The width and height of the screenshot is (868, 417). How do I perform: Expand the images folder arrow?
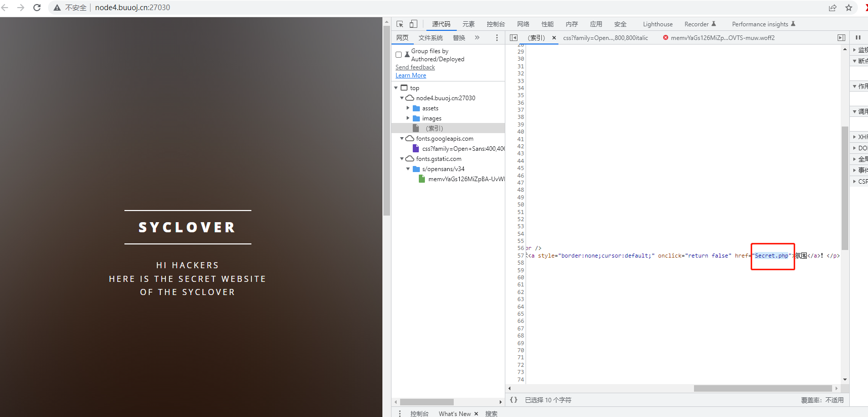coord(408,118)
